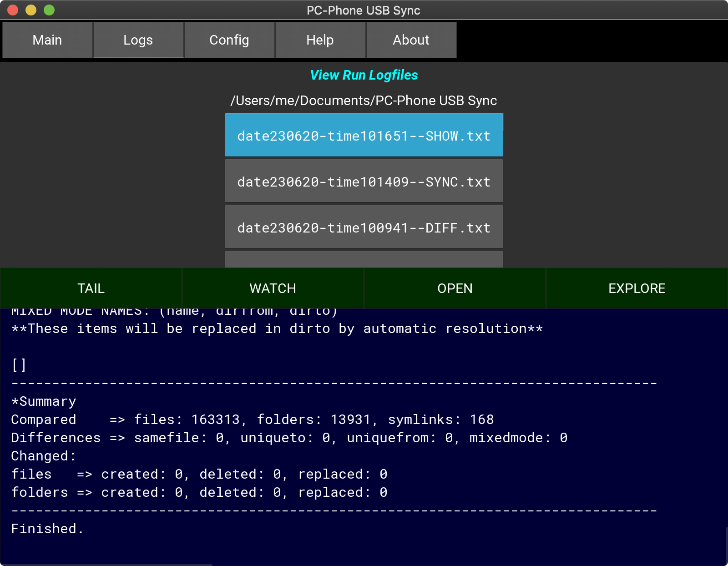Click the 'Differences => samefile: 0' line
The height and width of the screenshot is (566, 728).
(x=289, y=438)
